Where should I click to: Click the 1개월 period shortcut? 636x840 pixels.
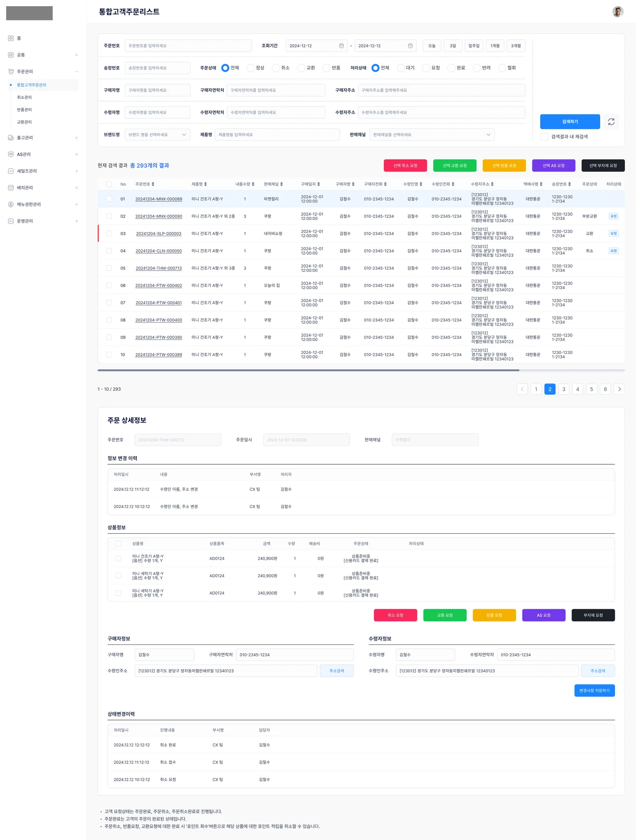tap(495, 46)
